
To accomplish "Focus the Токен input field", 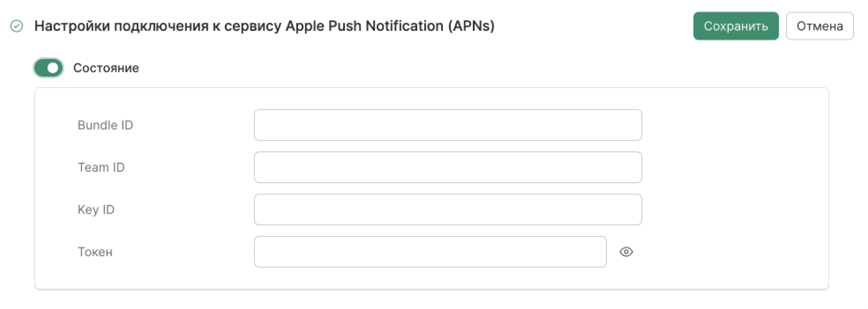I will click(x=430, y=252).
